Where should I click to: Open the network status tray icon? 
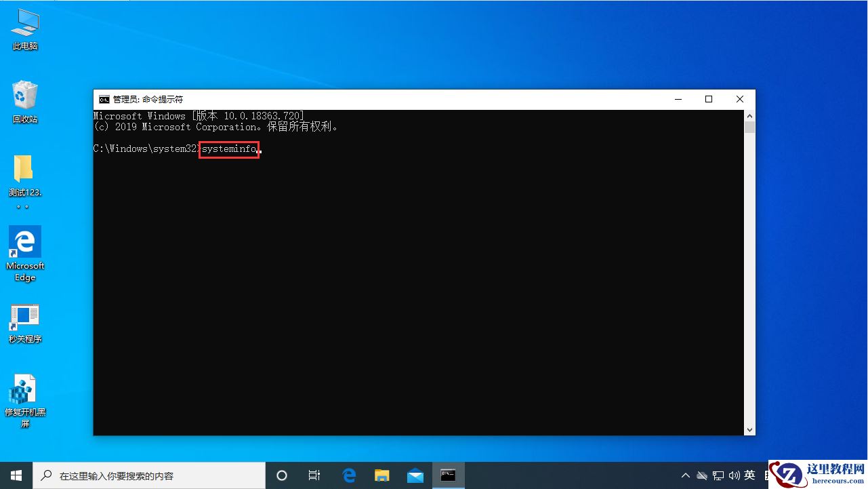point(717,475)
